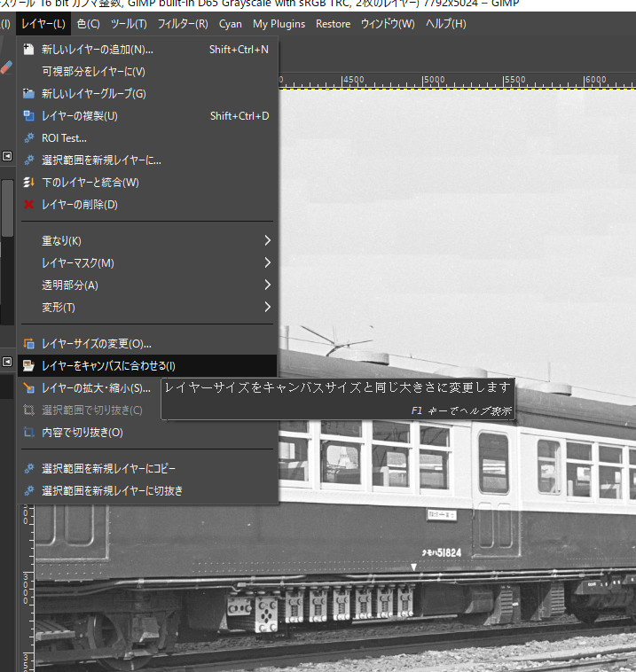Click the left dock vertical scrollbar

7,207
